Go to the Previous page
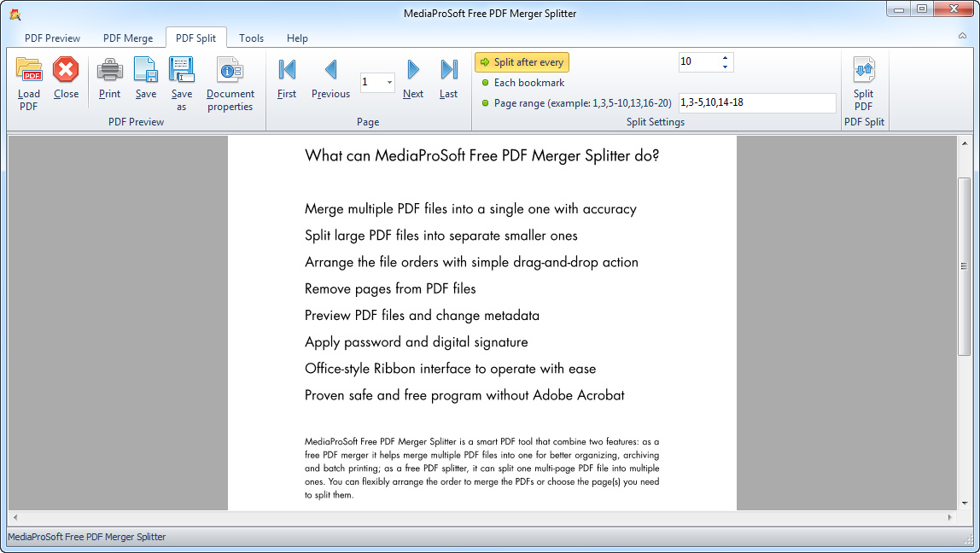This screenshot has width=980, height=553. coord(330,69)
